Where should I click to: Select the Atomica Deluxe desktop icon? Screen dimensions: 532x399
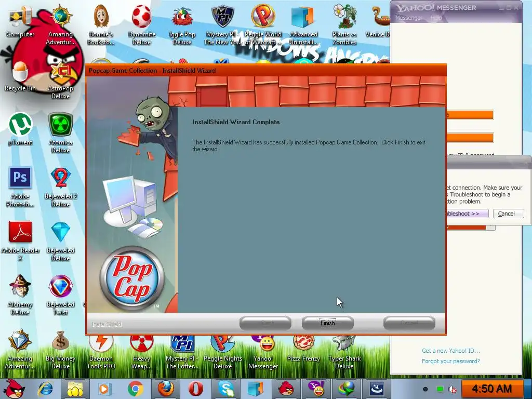point(60,133)
